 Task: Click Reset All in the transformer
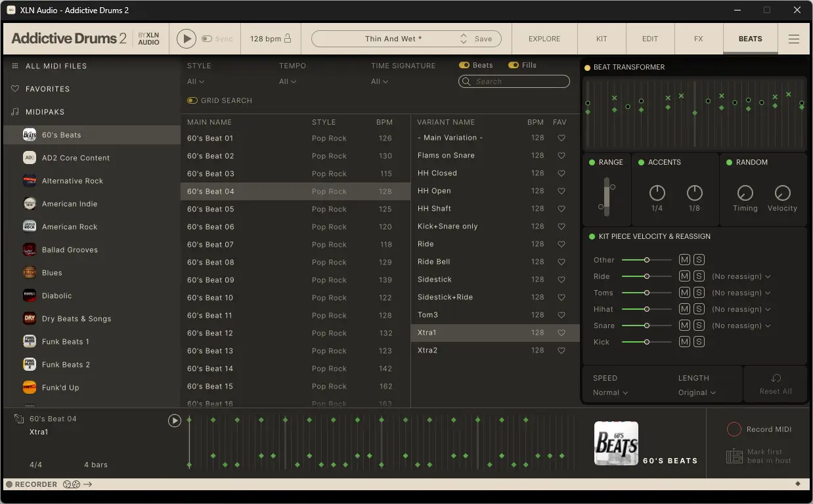tap(776, 385)
